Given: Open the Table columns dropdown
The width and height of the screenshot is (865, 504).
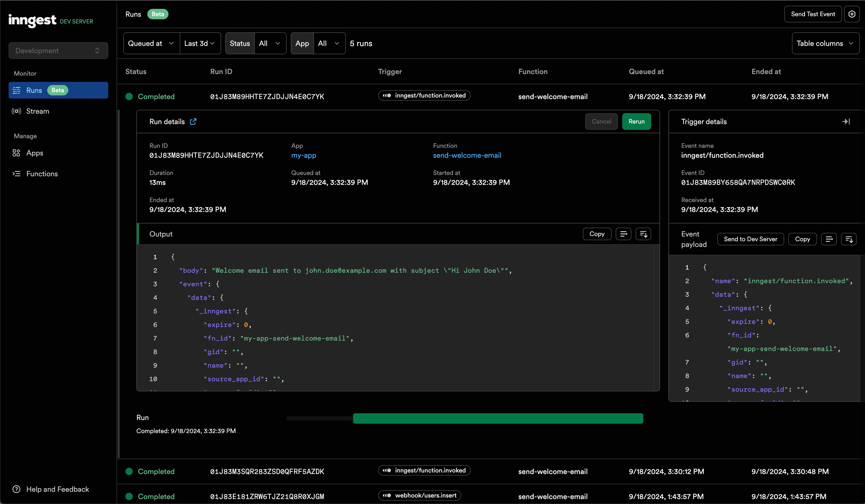Looking at the screenshot, I should click(825, 43).
